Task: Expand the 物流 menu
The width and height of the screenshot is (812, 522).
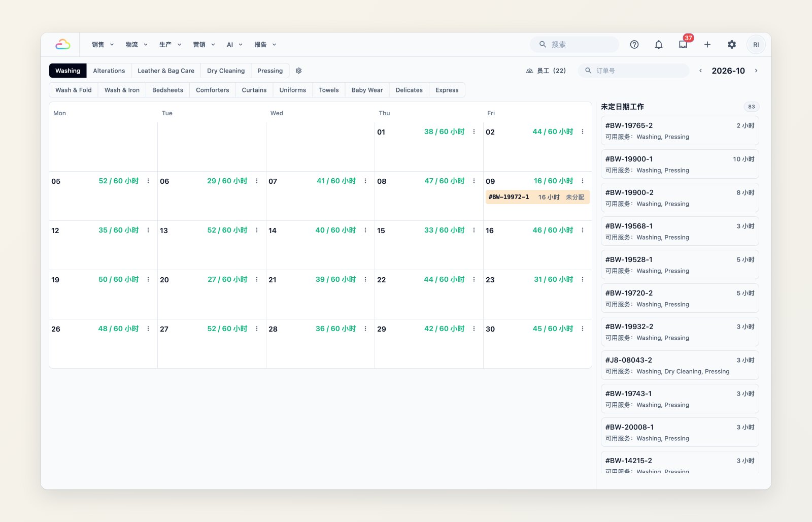Action: (x=137, y=45)
